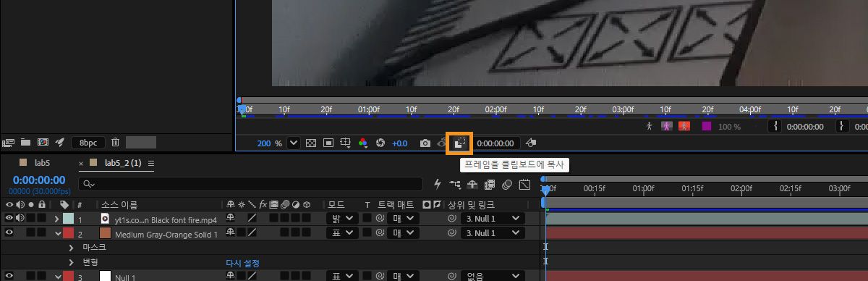Image resolution: width=868 pixels, height=281 pixels.
Task: Expand the 마스크 property group
Action: click(71, 247)
